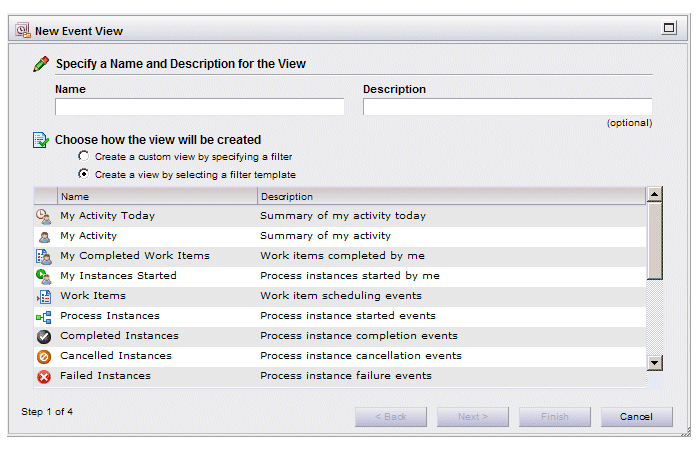
Task: Click the Failed Instances red X icon
Action: tap(44, 377)
